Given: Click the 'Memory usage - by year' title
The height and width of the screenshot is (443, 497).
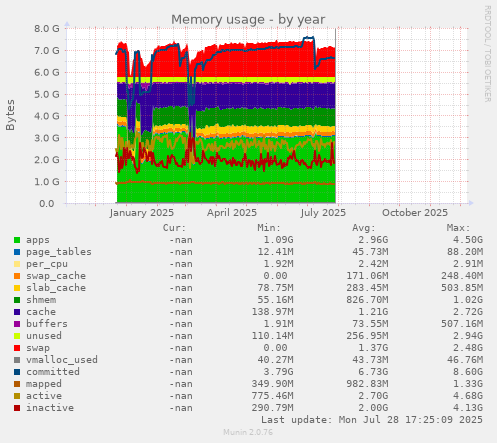Looking at the screenshot, I should pyautogui.click(x=248, y=20).
